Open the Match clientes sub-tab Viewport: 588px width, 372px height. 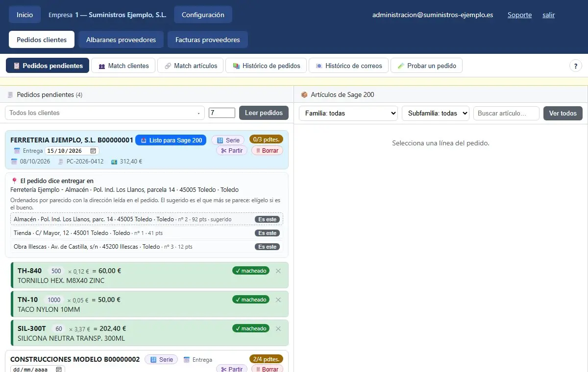click(x=123, y=66)
